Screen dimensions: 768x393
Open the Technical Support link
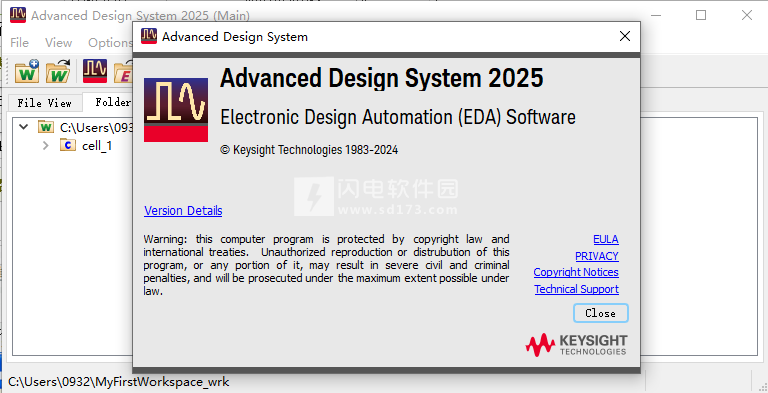pos(576,289)
